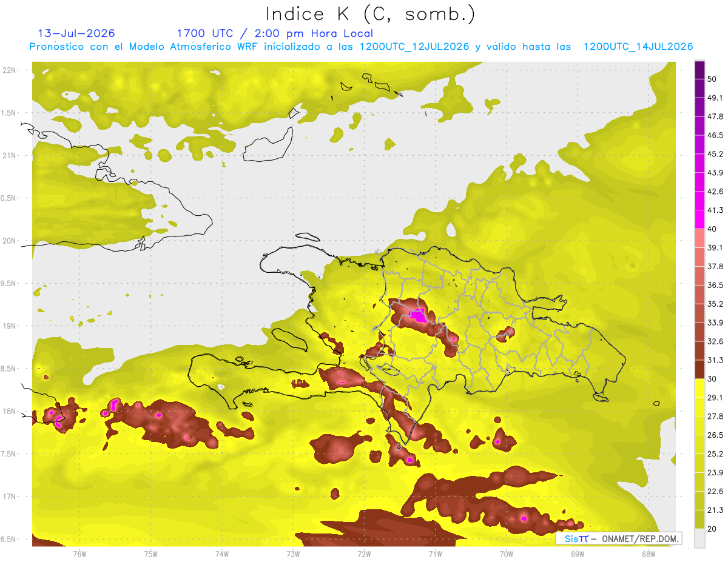728x562 pixels.
Task: Click the 69W longitude axis label
Action: coord(577,554)
